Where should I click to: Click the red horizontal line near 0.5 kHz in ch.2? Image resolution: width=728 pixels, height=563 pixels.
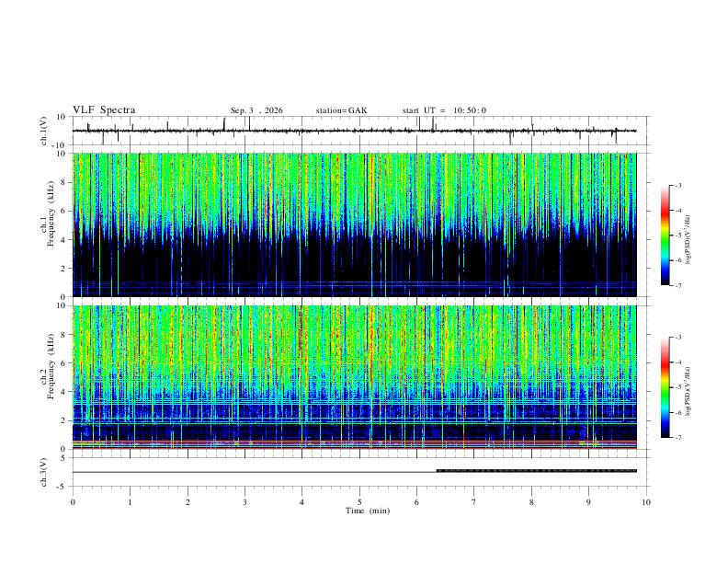pyautogui.click(x=355, y=442)
